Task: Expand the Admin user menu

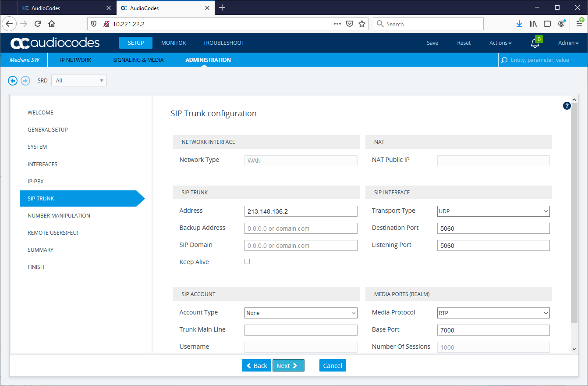Action: (x=568, y=43)
